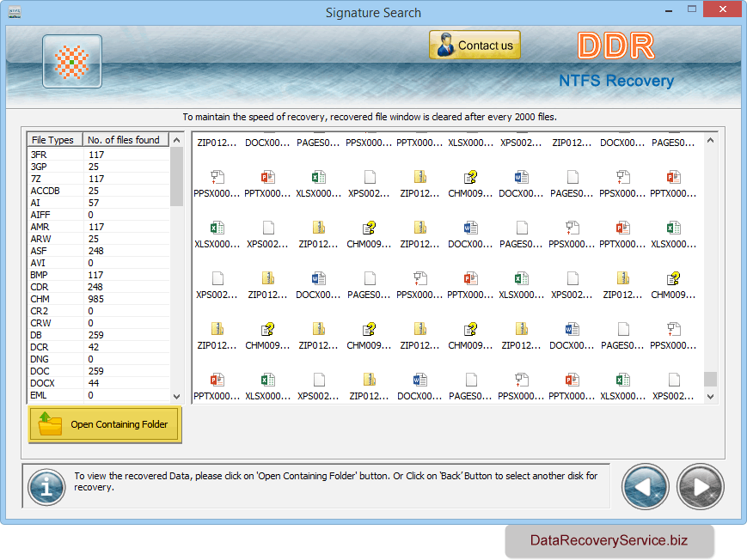This screenshot has width=747, height=560.
Task: Select the DOCX row showing 44 files
Action: point(98,383)
